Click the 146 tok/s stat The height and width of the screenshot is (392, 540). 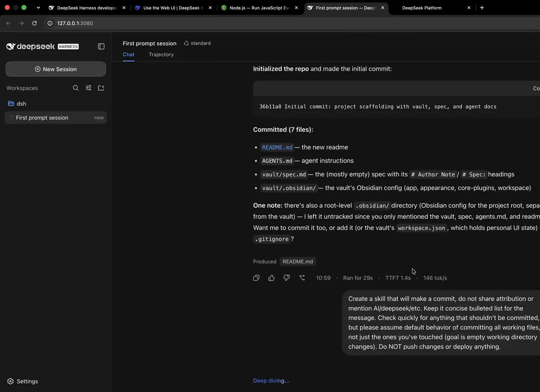click(x=435, y=278)
